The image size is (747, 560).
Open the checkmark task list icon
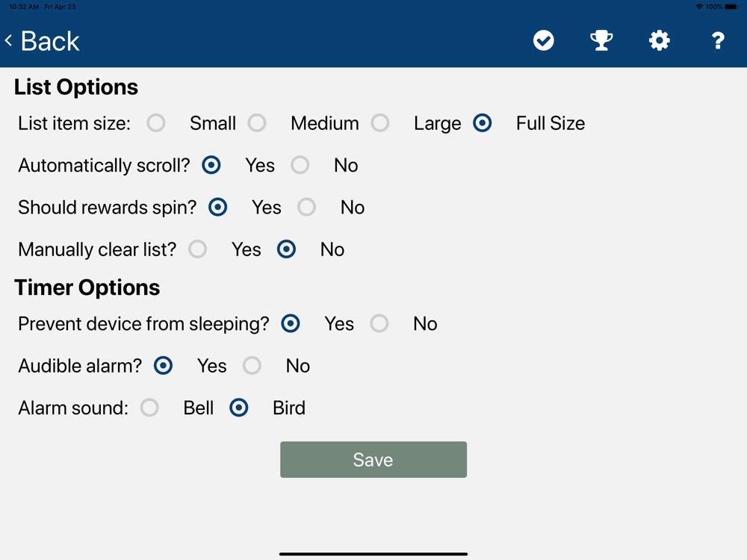(x=544, y=40)
